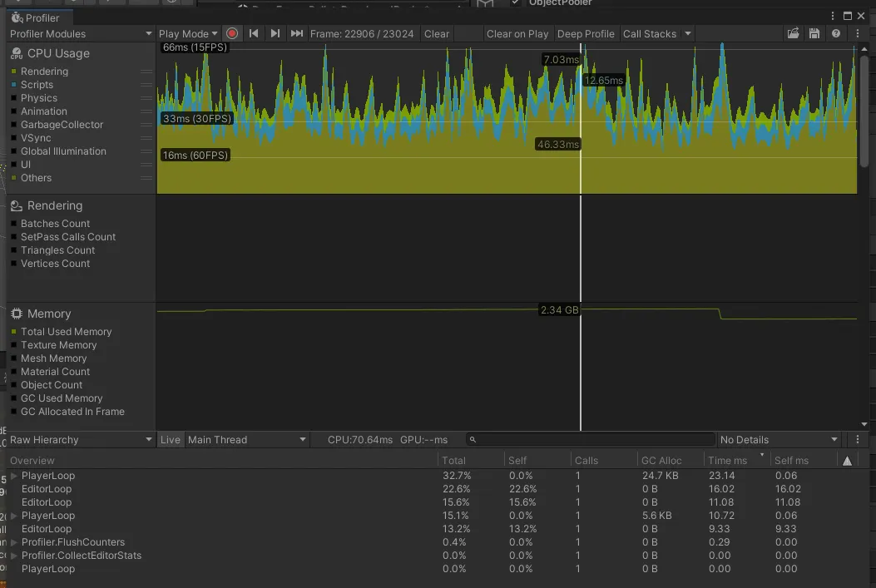Open the profiler help icon
Image resolution: width=876 pixels, height=588 pixels.
pyautogui.click(x=836, y=34)
